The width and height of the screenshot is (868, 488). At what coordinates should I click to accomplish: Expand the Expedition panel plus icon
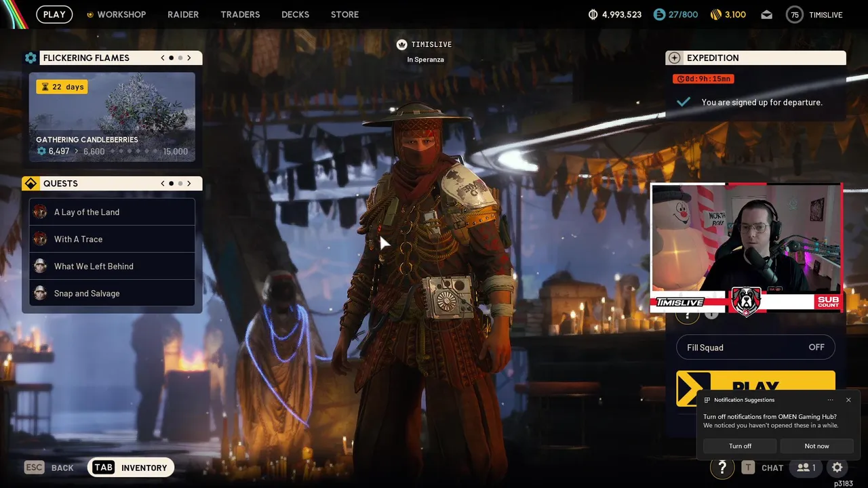(x=673, y=58)
